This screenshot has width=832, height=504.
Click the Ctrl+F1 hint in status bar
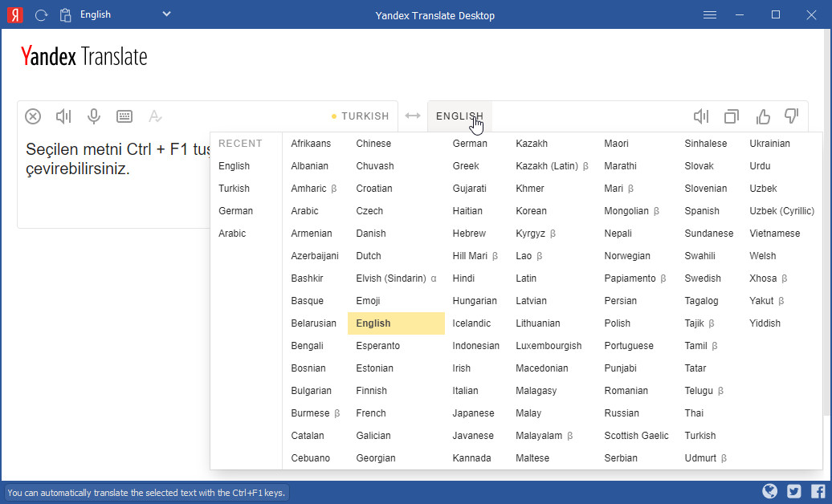[146, 492]
